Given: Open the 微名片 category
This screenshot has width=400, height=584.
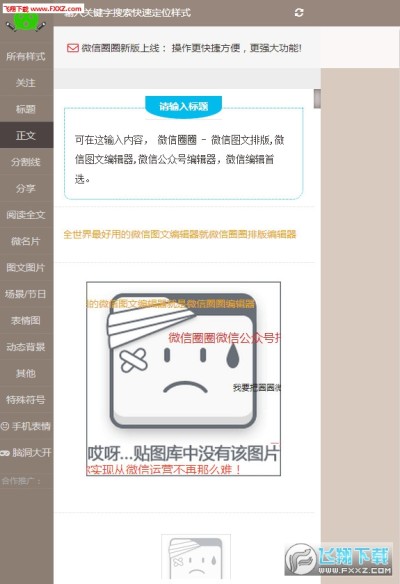Looking at the screenshot, I should pyautogui.click(x=26, y=241).
